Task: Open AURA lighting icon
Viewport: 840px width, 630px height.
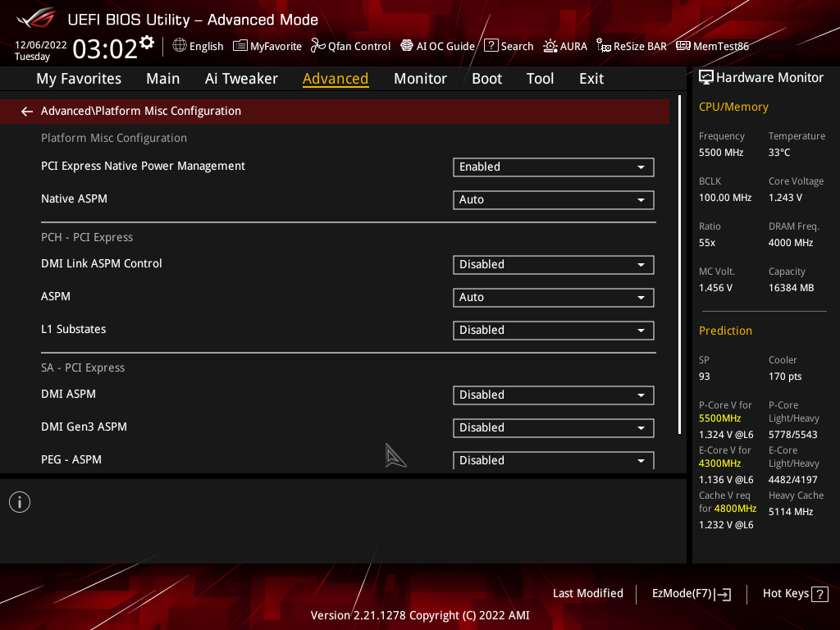Action: pyautogui.click(x=550, y=46)
